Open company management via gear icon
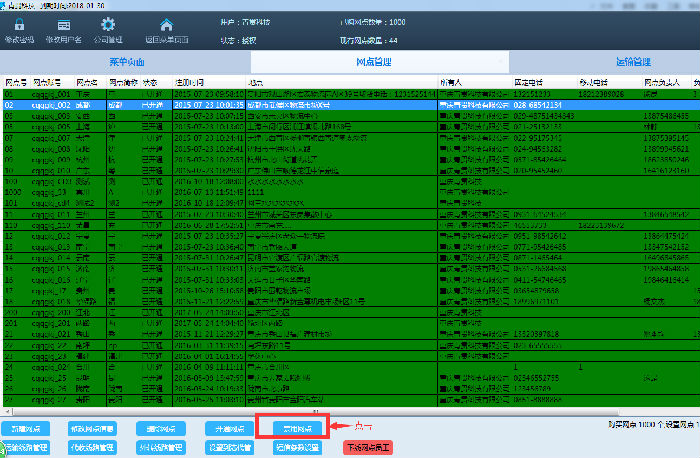 tap(108, 30)
